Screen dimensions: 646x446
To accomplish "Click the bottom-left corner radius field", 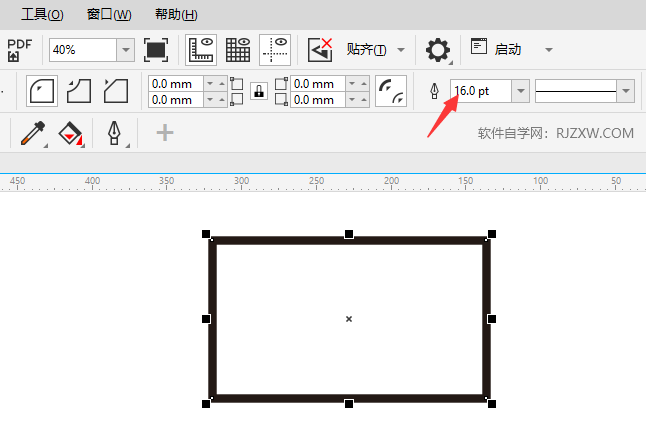I will [x=176, y=100].
